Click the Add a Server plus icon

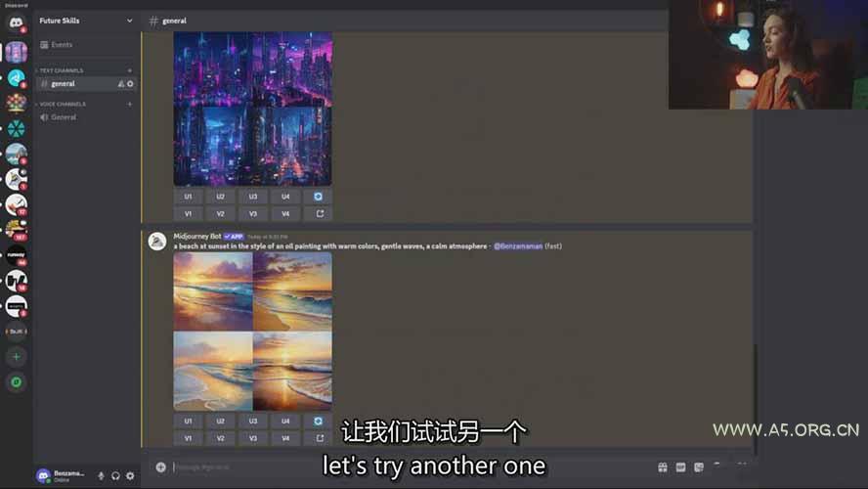click(16, 357)
